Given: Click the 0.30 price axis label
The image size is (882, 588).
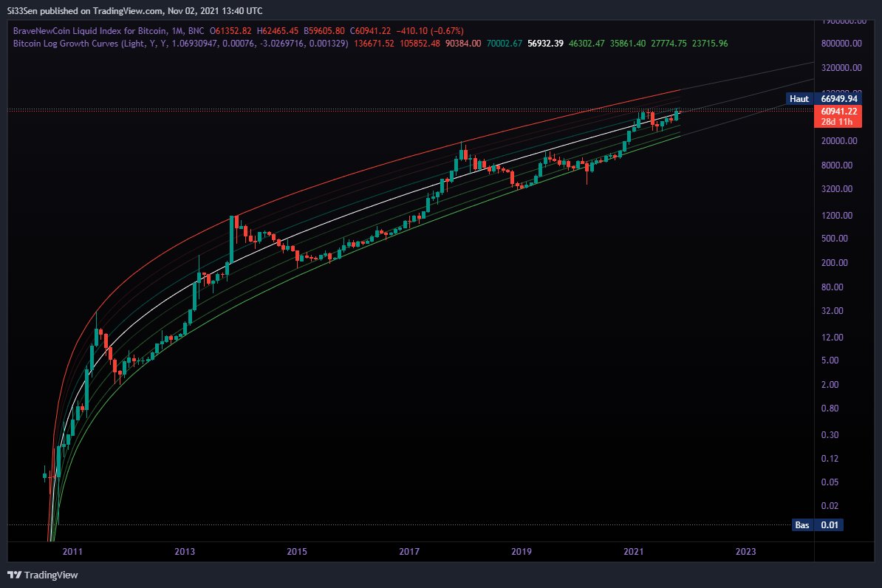Looking at the screenshot, I should point(830,435).
